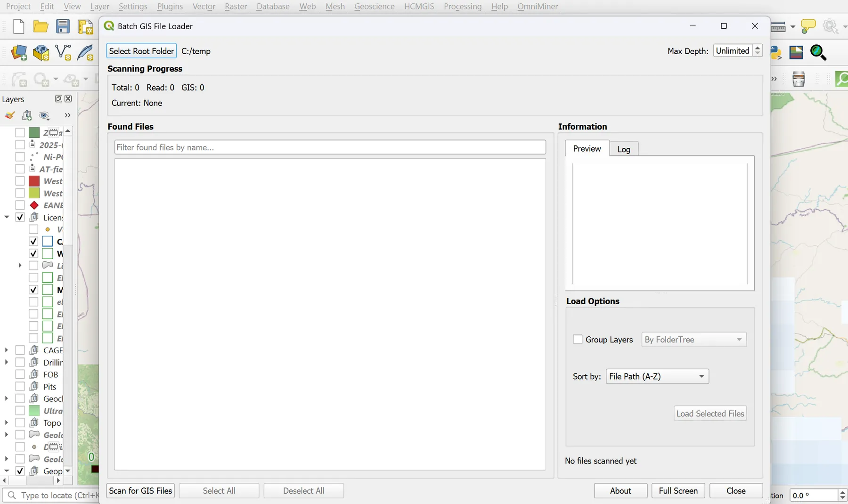Toggle visibility of the red West layer

(x=20, y=181)
